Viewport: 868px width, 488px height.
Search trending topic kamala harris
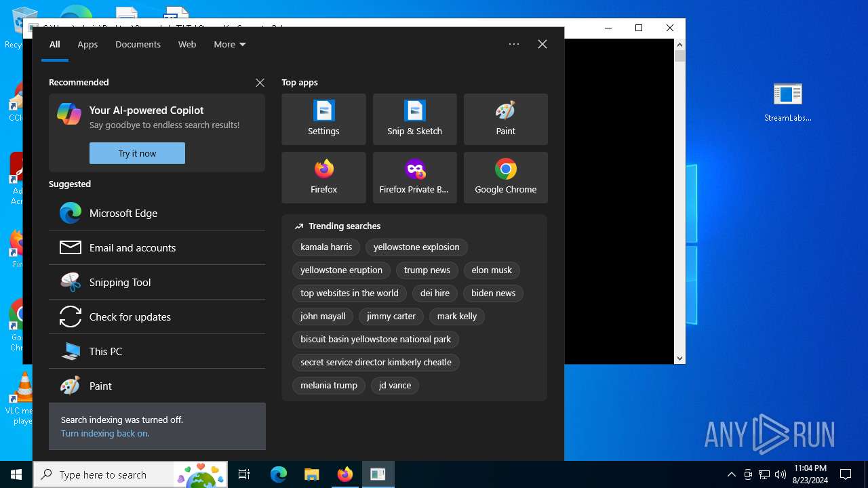point(326,247)
